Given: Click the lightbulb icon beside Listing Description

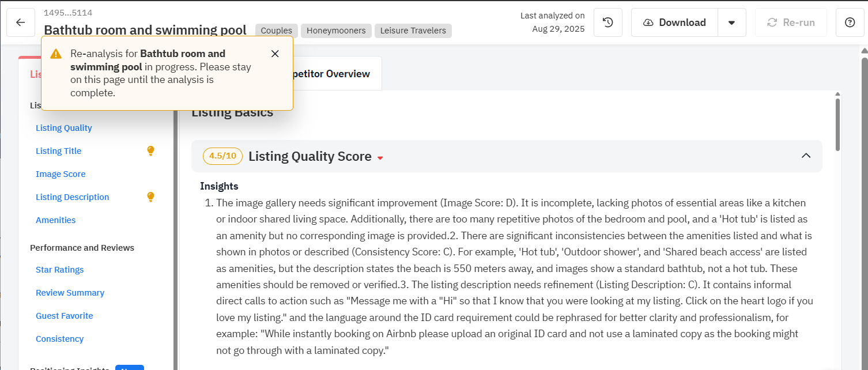Looking at the screenshot, I should [150, 197].
